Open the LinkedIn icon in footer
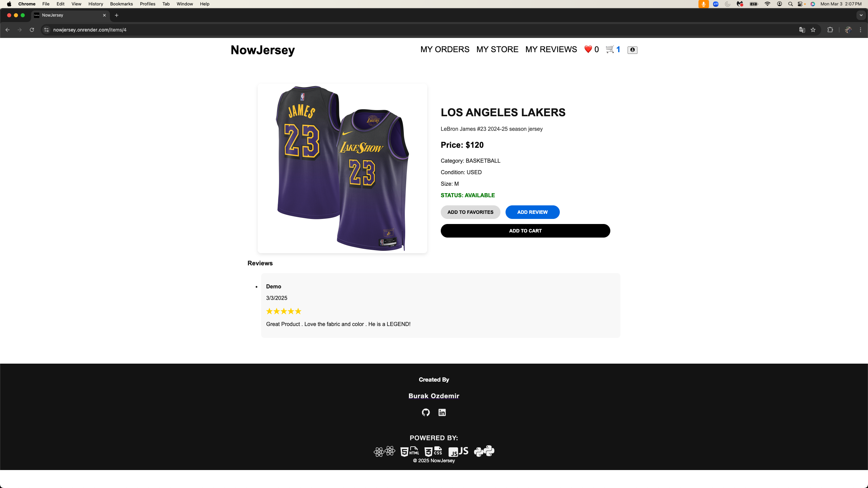This screenshot has height=488, width=868. [442, 412]
